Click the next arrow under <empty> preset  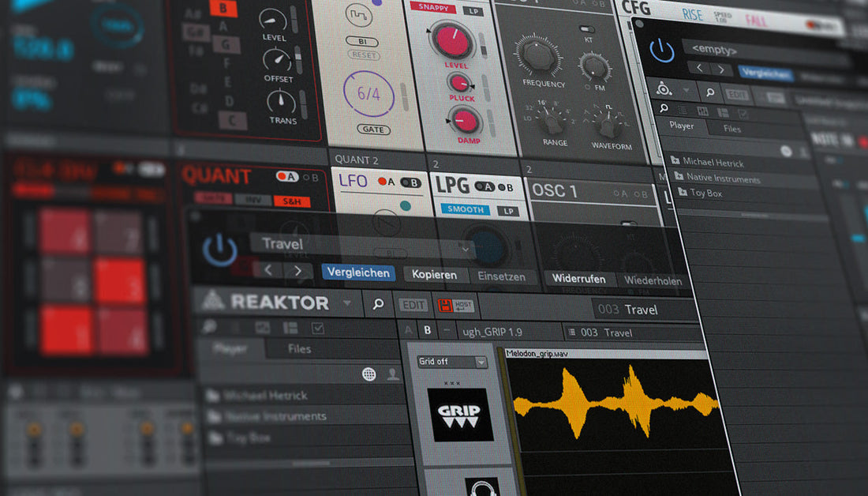coord(720,70)
